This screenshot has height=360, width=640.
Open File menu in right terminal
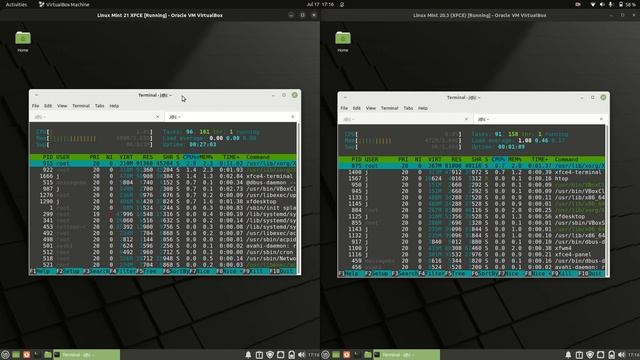pyautogui.click(x=344, y=108)
